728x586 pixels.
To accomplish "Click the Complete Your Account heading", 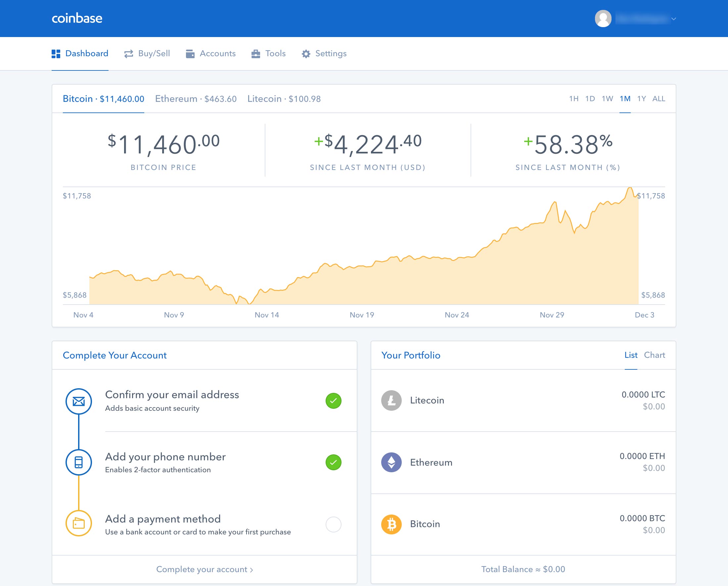I will (114, 356).
